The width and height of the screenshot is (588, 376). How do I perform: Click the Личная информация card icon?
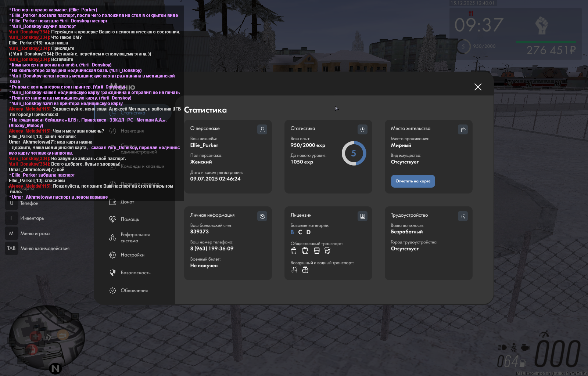[262, 216]
